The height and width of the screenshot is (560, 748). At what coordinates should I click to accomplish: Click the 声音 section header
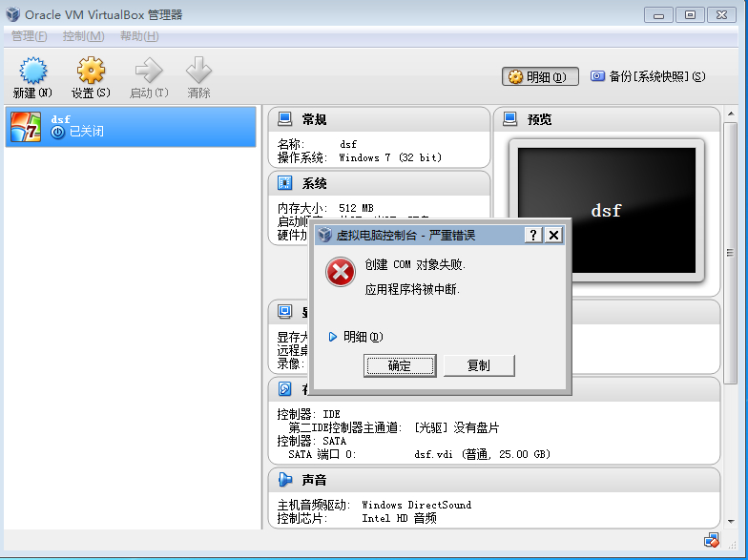click(x=494, y=479)
